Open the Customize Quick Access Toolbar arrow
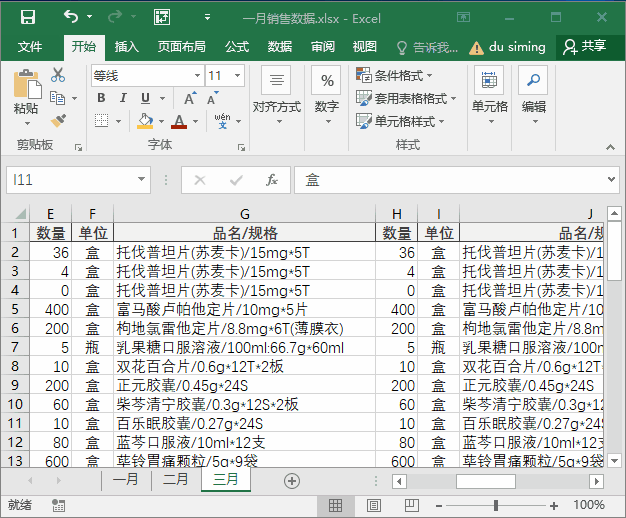This screenshot has height=518, width=626. pos(207,17)
